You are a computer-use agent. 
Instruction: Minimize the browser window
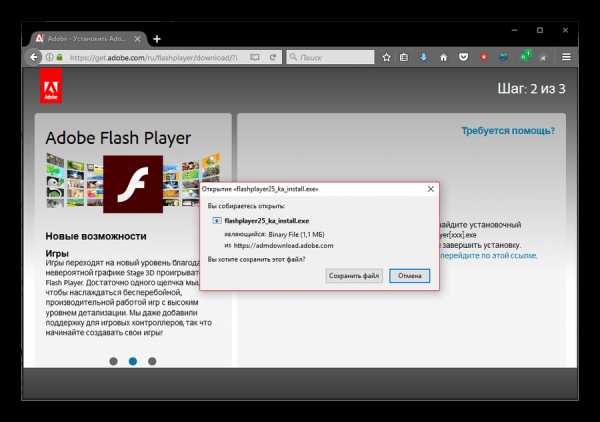pos(515,30)
